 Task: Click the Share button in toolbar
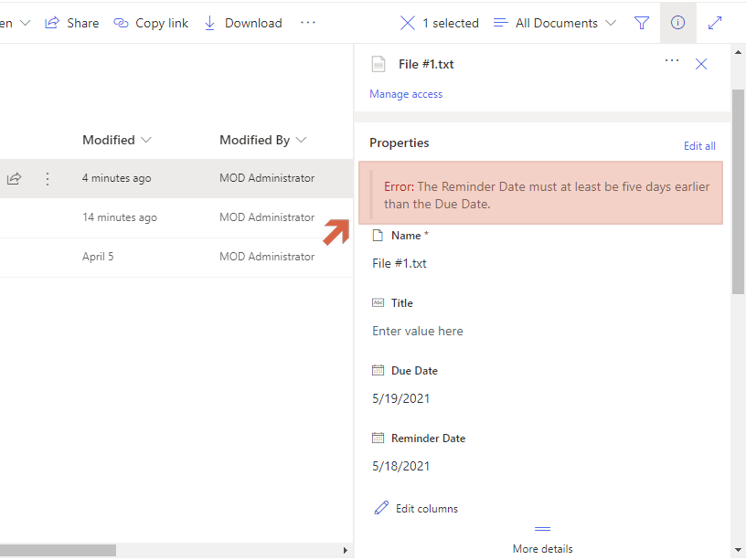(x=72, y=23)
